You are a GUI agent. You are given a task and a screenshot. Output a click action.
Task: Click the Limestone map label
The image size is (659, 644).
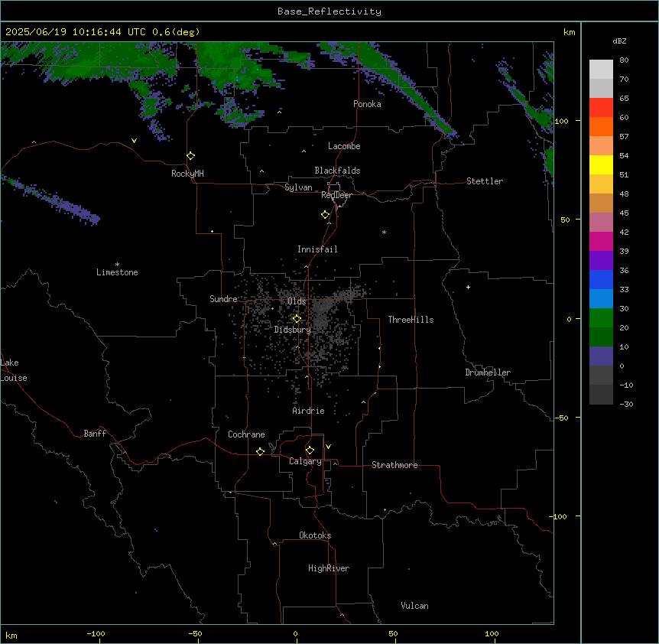click(x=117, y=272)
